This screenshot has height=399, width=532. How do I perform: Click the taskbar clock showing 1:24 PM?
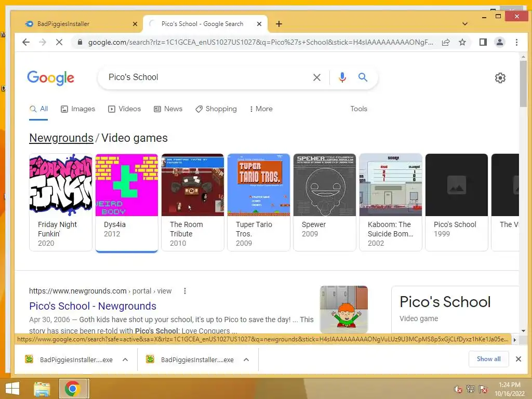tap(509, 389)
